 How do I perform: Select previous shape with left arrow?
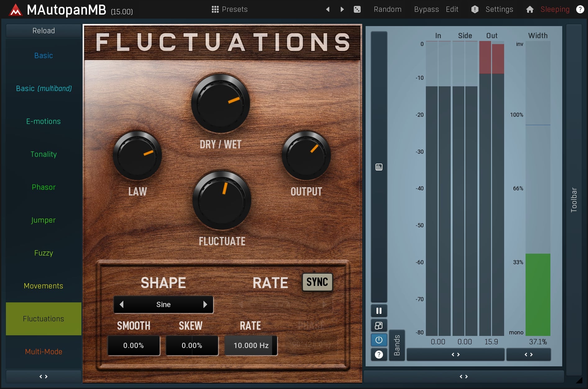tap(122, 305)
